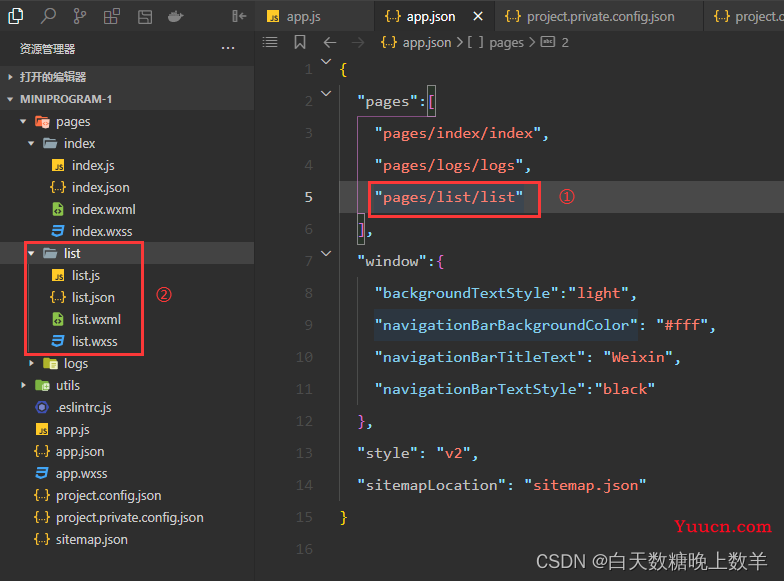This screenshot has width=784, height=581.
Task: Expand the open editors section
Action: [x=127, y=77]
